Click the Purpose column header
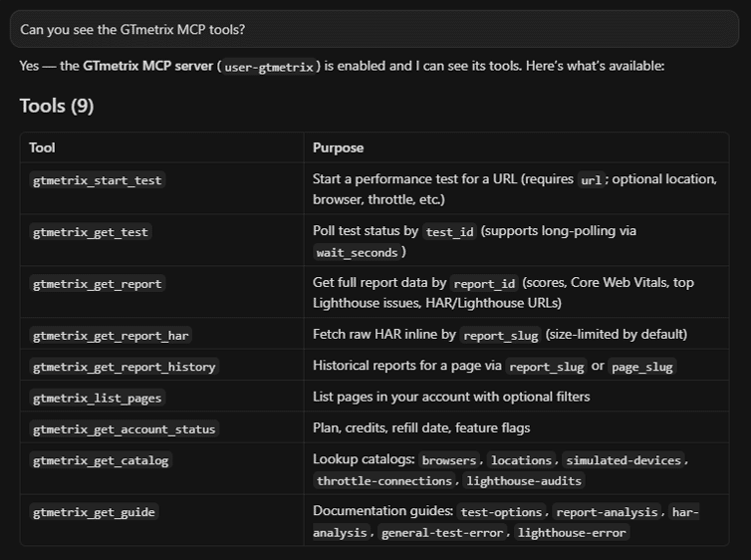The width and height of the screenshot is (751, 560). click(338, 147)
